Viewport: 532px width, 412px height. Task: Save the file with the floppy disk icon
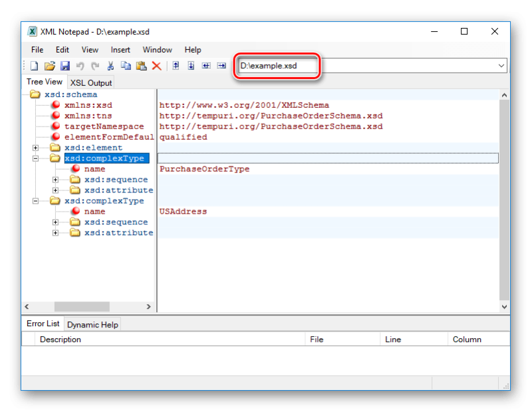[65, 65]
